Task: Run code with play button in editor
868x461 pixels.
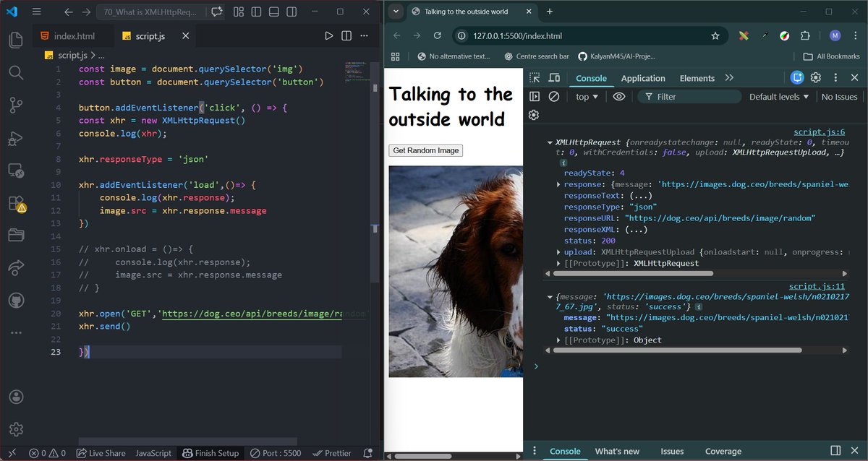Action: coord(329,35)
